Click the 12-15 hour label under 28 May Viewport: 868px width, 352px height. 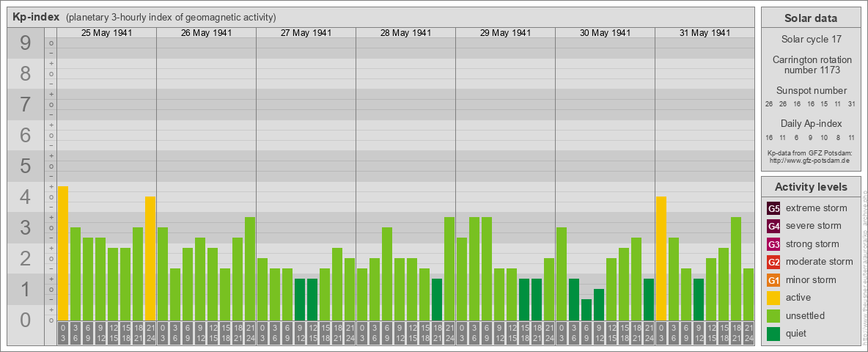pos(412,333)
